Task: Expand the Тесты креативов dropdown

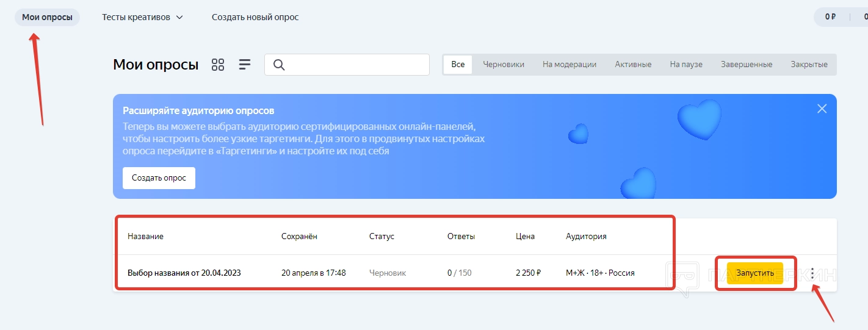Action: (x=142, y=17)
